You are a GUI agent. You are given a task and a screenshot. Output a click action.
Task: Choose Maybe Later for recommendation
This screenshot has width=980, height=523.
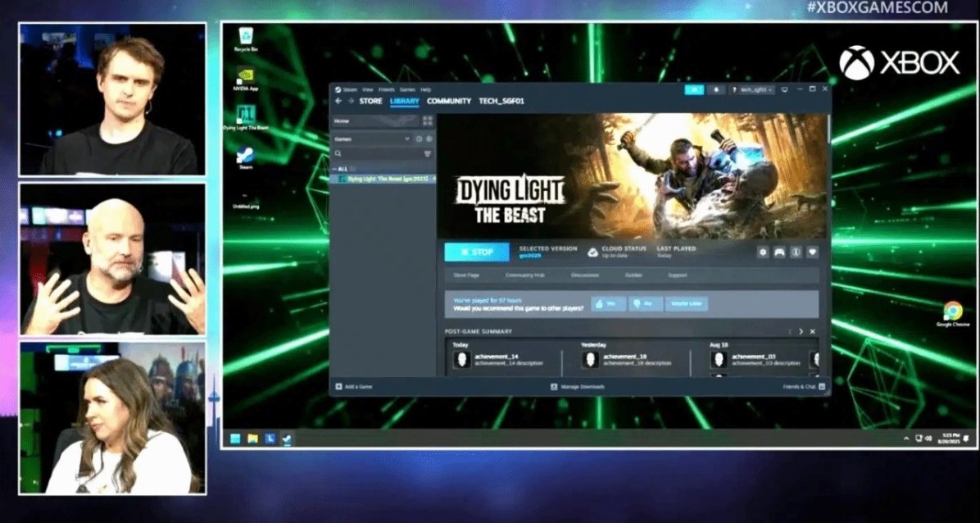pos(687,304)
